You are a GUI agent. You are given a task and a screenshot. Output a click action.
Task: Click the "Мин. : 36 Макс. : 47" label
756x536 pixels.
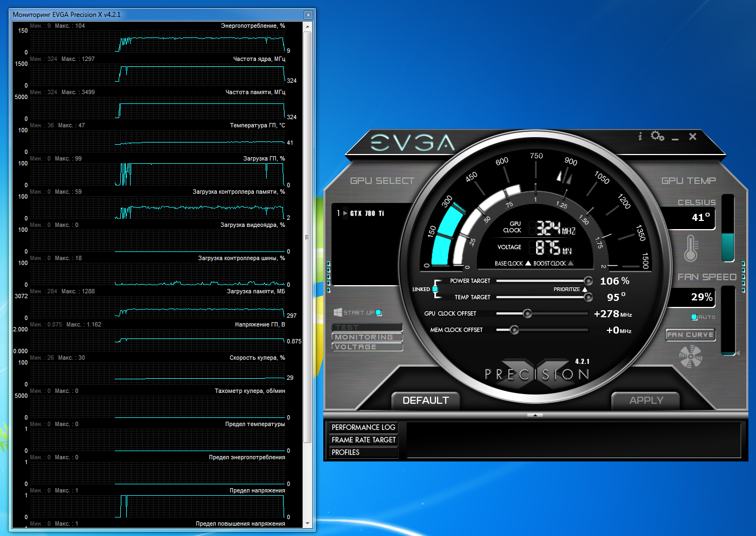[x=57, y=126]
